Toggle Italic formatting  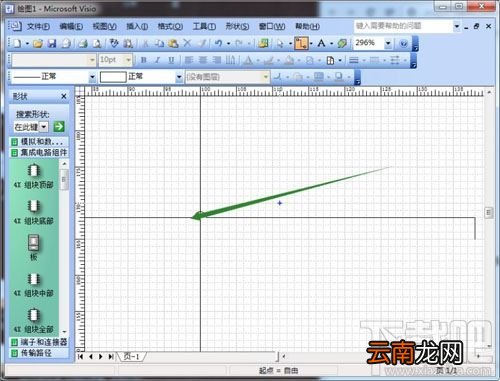[157, 60]
